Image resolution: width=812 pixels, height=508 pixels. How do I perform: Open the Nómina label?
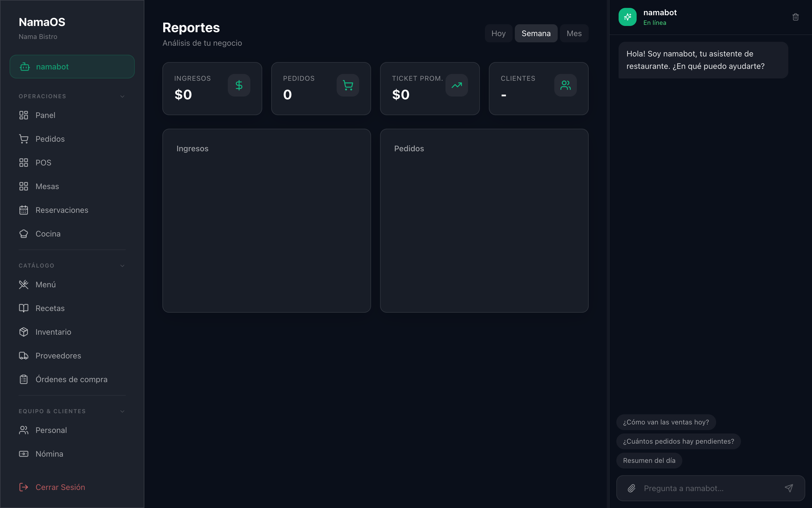pos(49,454)
